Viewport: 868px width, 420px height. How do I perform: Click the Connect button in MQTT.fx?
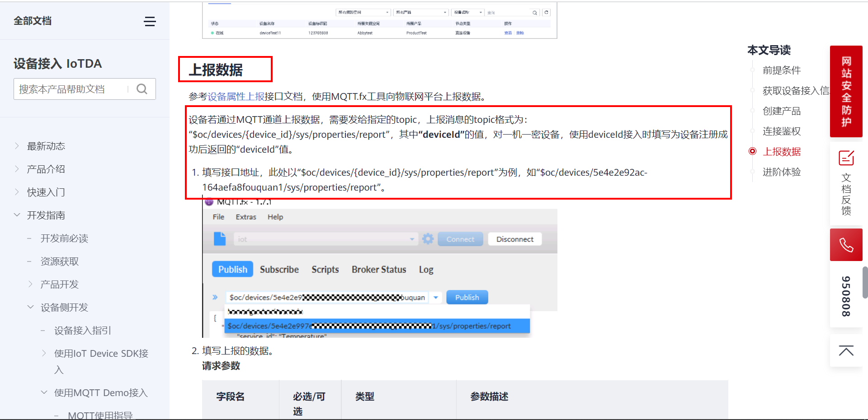[x=460, y=239]
